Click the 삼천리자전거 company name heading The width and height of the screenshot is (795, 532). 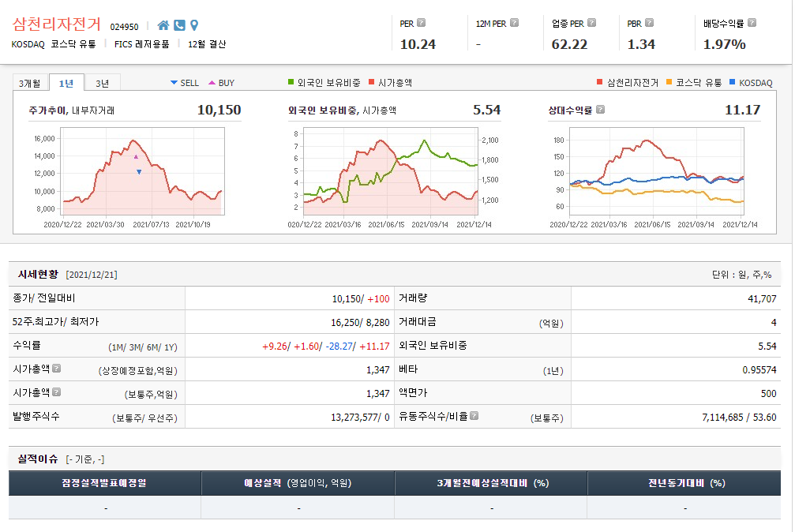(x=57, y=24)
